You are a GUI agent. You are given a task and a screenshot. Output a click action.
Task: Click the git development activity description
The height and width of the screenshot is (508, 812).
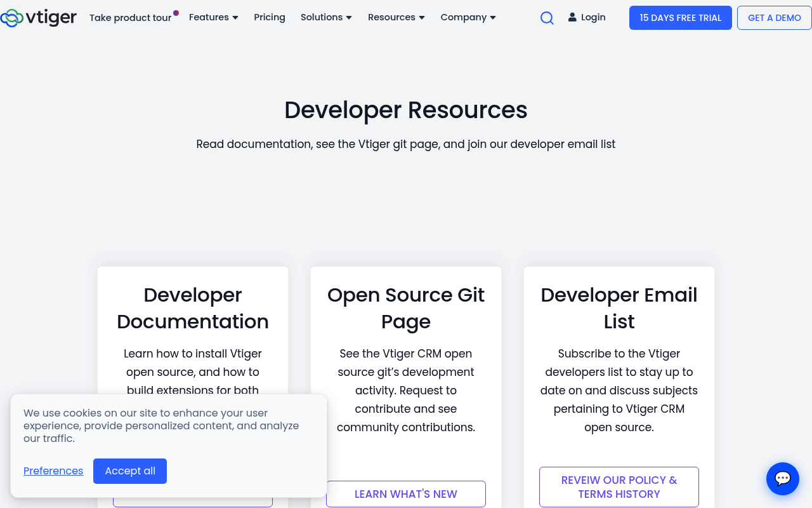point(406,391)
